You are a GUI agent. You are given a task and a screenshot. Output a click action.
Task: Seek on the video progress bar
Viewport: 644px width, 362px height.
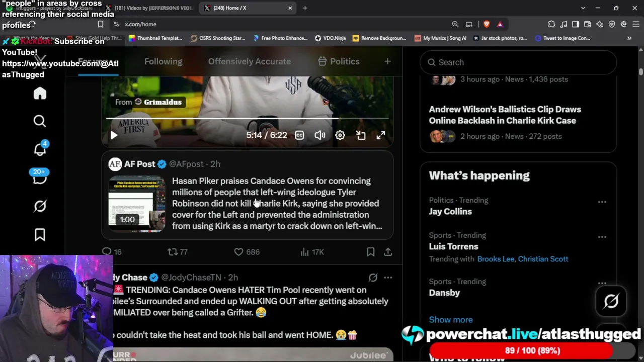(247, 119)
